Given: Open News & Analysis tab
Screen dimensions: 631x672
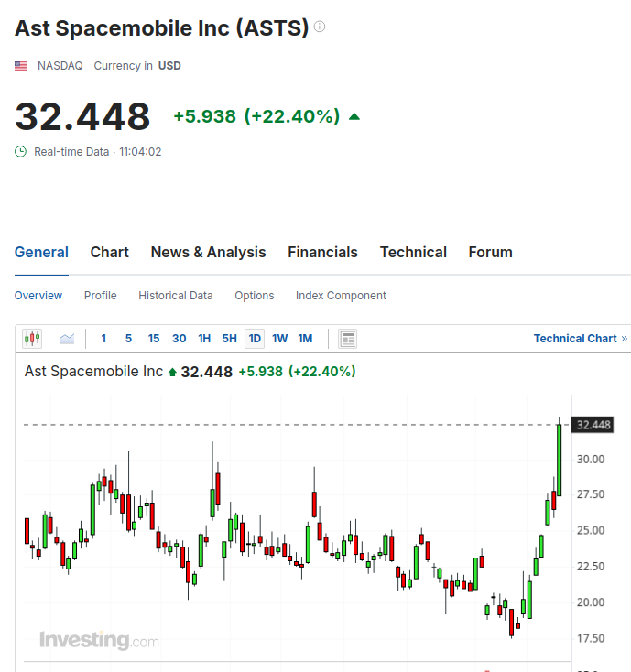Looking at the screenshot, I should click(208, 252).
